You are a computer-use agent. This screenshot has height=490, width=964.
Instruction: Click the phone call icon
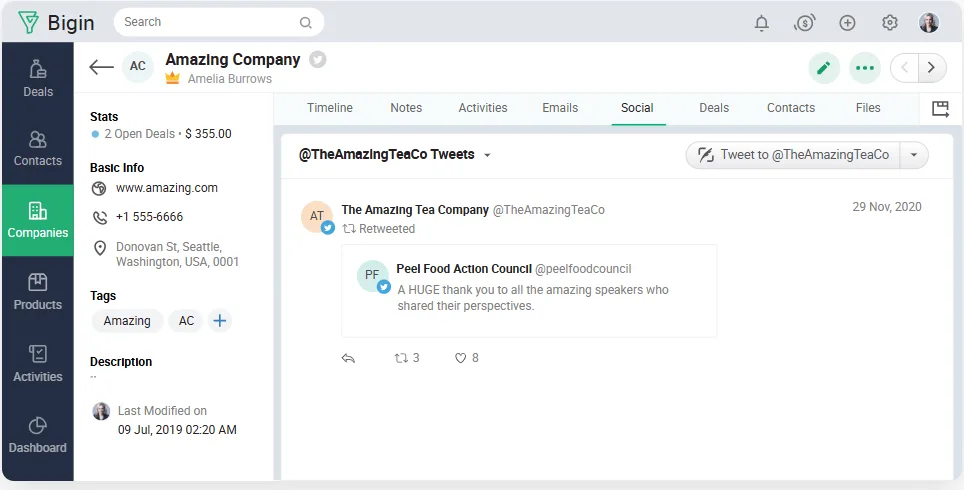coord(99,217)
